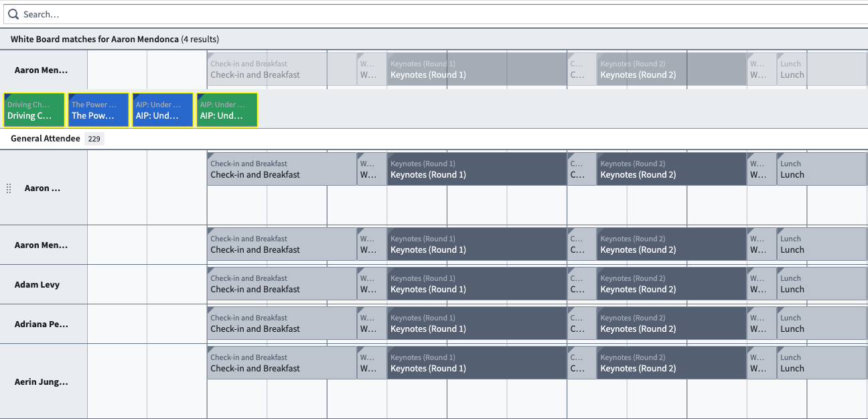Screen dimensions: 868x419
Task: Open the green AIP: Und… card
Action: click(x=227, y=110)
